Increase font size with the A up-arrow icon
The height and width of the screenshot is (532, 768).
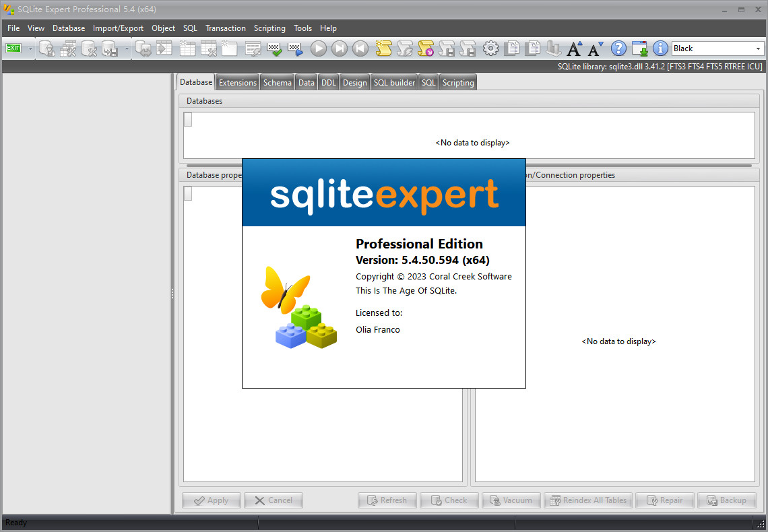point(575,48)
